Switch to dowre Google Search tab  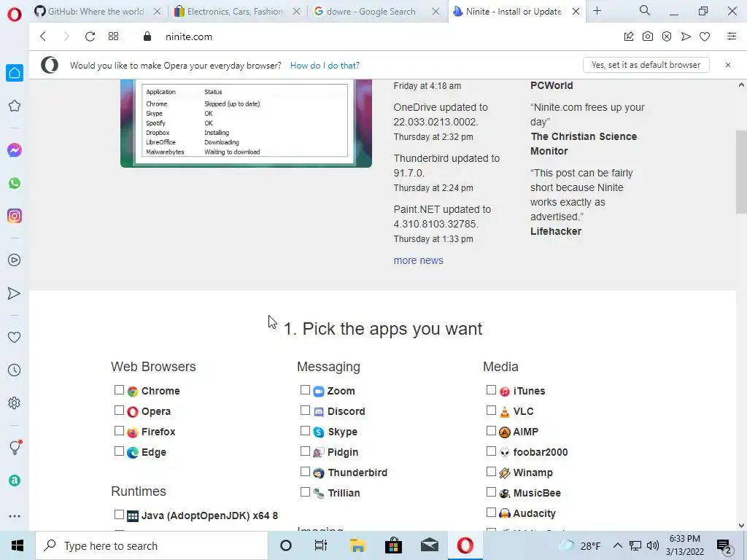376,12
